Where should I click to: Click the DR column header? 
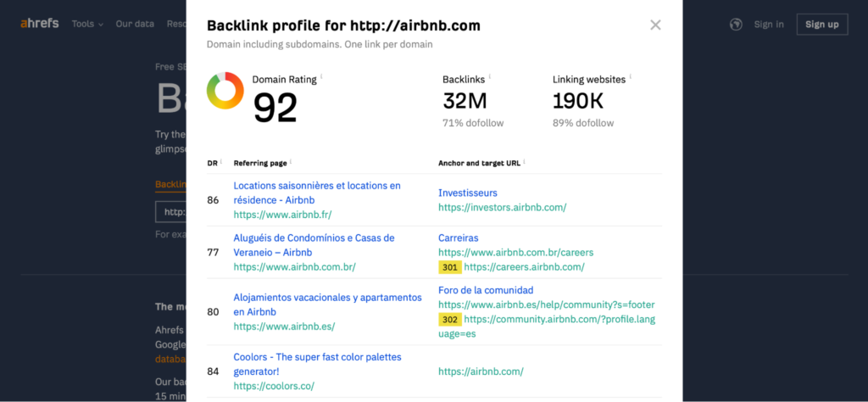point(212,164)
